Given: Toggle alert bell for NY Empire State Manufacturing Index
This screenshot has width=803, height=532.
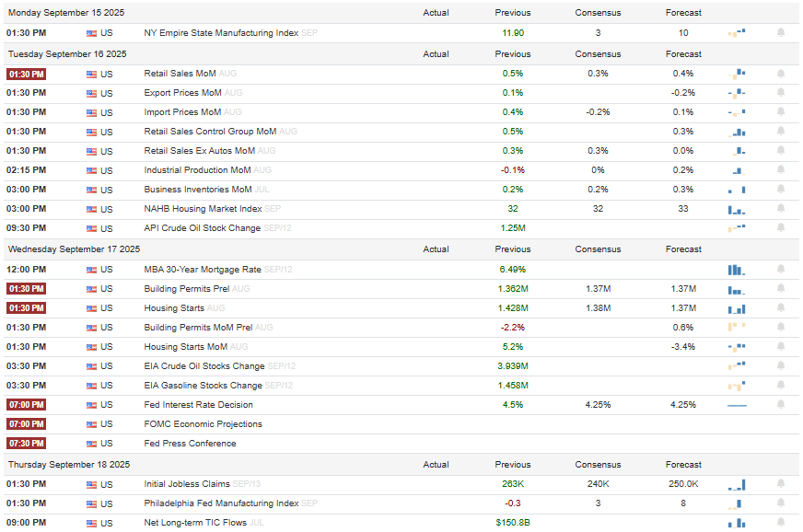Looking at the screenshot, I should click(781, 33).
